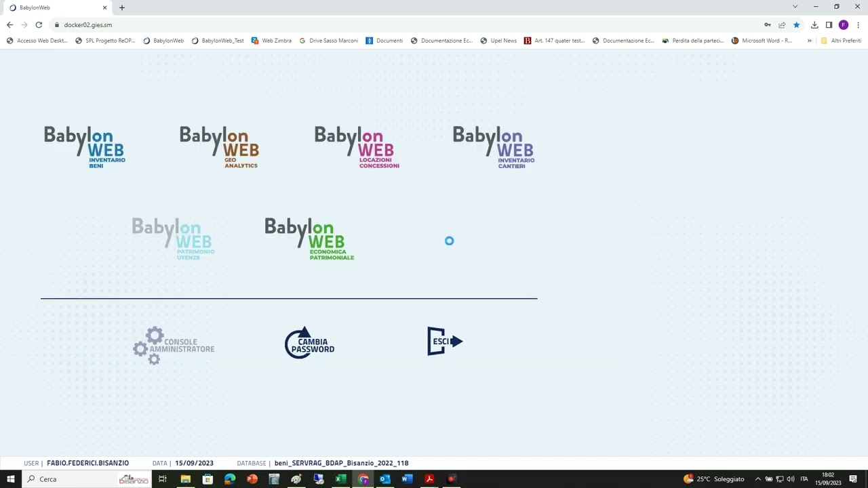The height and width of the screenshot is (488, 868).
Task: Click the date 15/09/2023 in status bar
Action: pos(194,464)
